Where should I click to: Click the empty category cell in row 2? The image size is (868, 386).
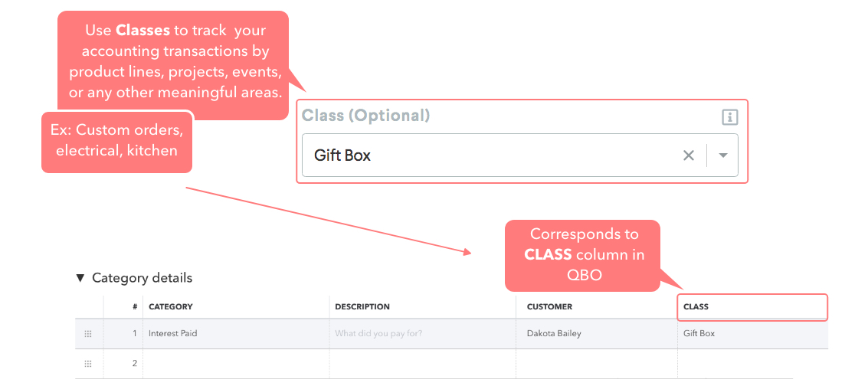[x=235, y=364]
